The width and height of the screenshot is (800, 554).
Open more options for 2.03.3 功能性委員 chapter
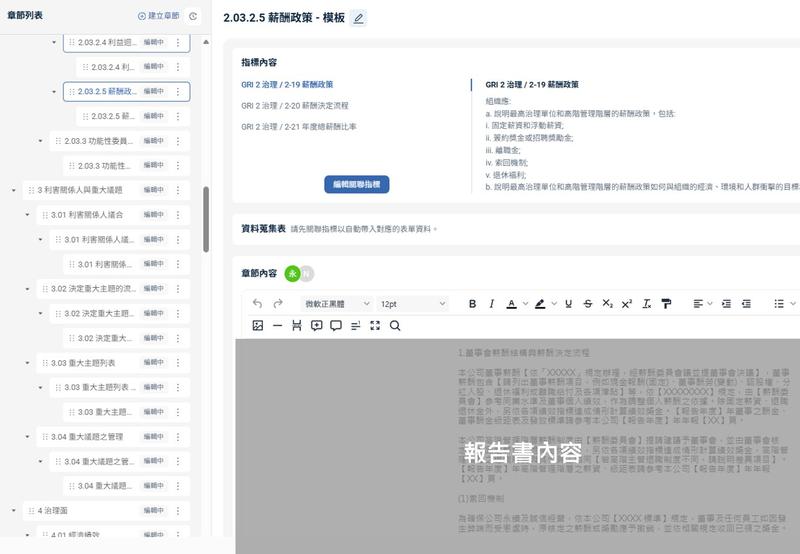[x=178, y=141]
